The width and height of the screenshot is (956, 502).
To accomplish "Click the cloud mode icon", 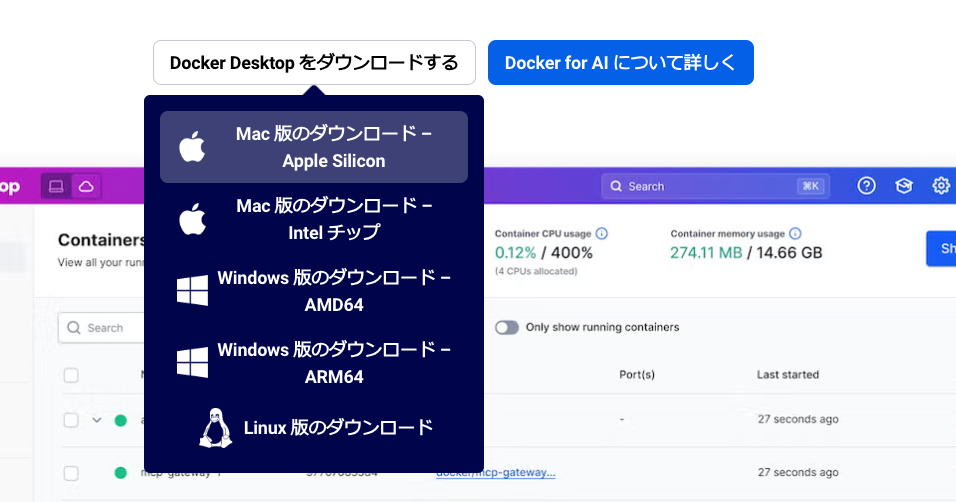I will tap(86, 186).
